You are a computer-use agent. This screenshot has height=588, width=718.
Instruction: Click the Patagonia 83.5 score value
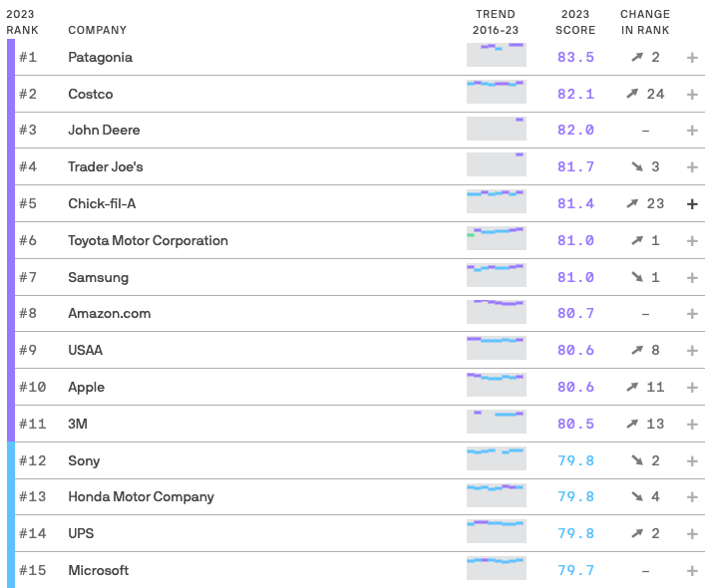pyautogui.click(x=575, y=57)
